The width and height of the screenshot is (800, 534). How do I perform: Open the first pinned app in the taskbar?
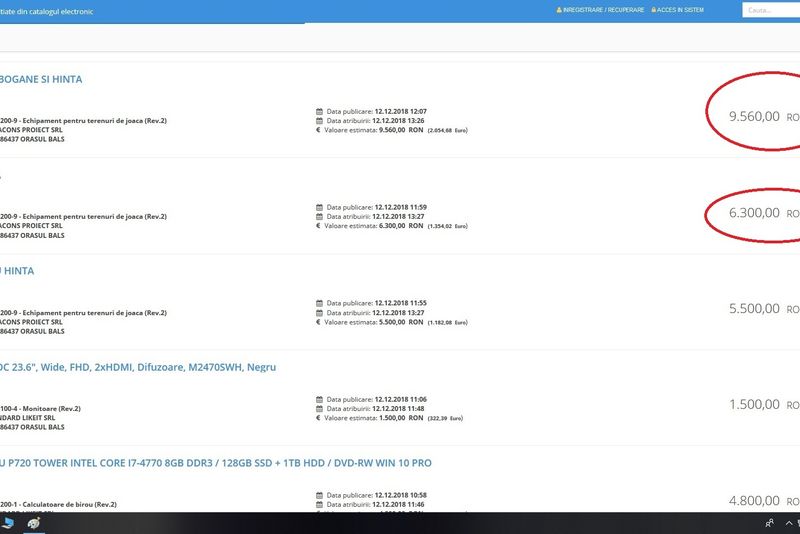[8, 523]
